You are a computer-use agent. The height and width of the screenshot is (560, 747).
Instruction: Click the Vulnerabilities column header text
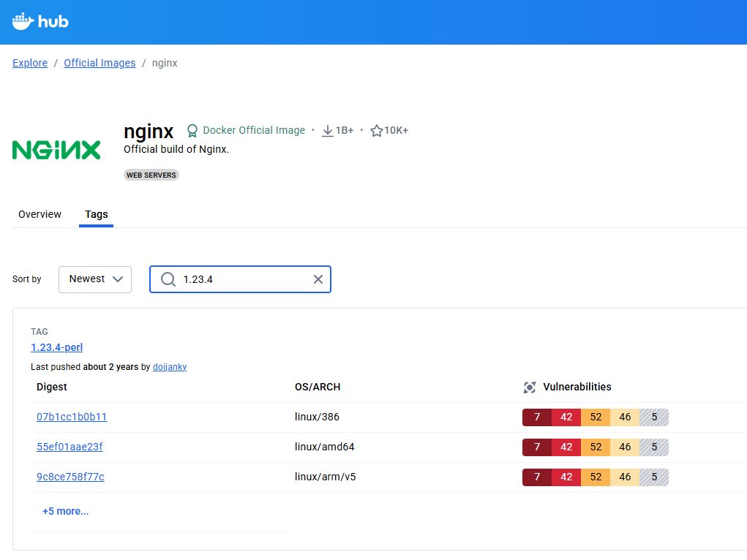pyautogui.click(x=577, y=387)
